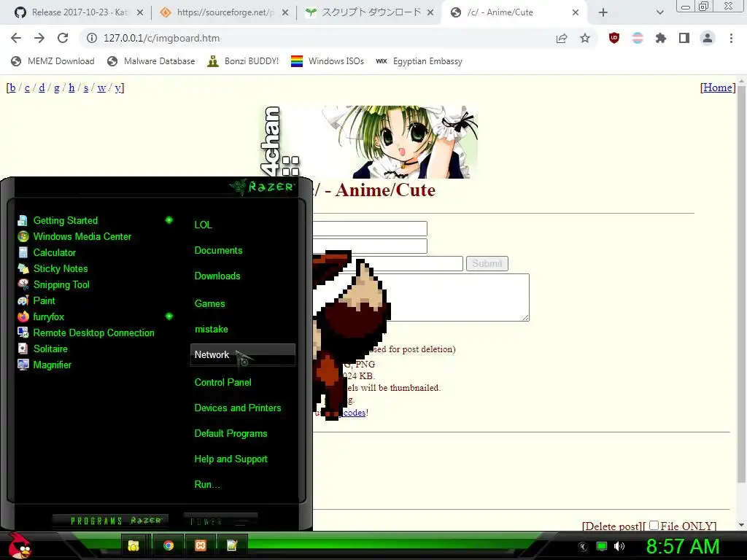The image size is (747, 560).
Task: Click the site information icon in the address bar
Action: (x=91, y=38)
